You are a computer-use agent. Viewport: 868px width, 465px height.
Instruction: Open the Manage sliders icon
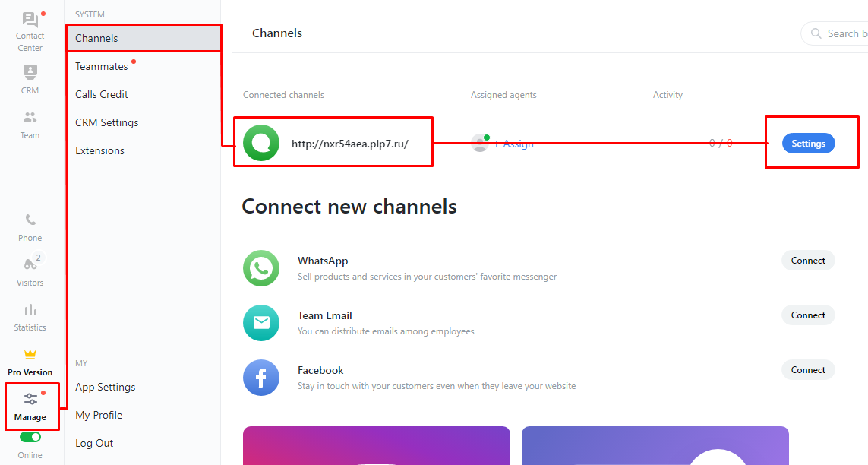(x=30, y=399)
